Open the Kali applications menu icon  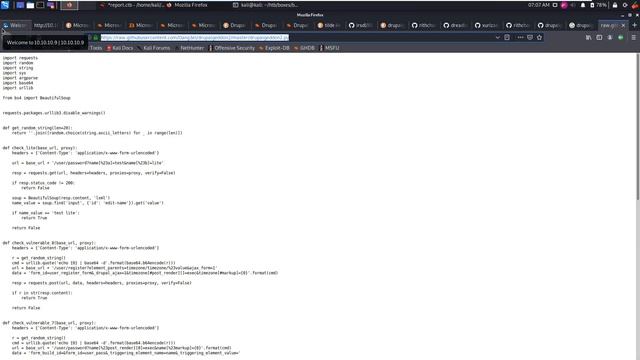point(5,5)
